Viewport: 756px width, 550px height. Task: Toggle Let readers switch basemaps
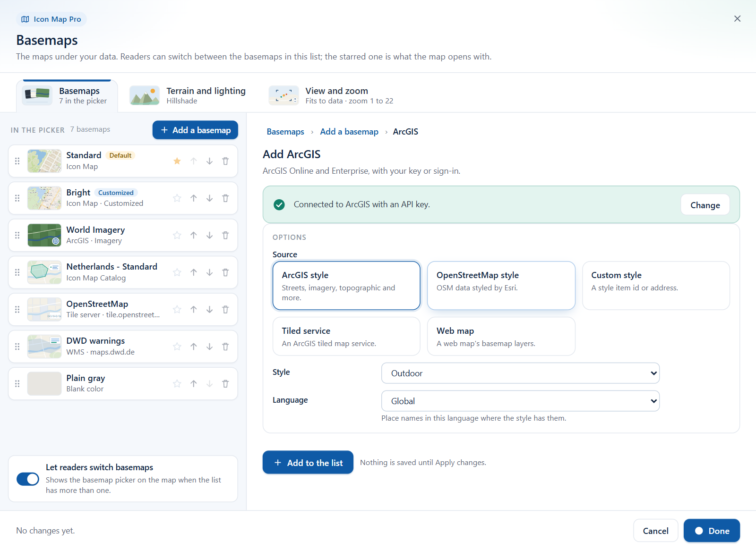[28, 479]
